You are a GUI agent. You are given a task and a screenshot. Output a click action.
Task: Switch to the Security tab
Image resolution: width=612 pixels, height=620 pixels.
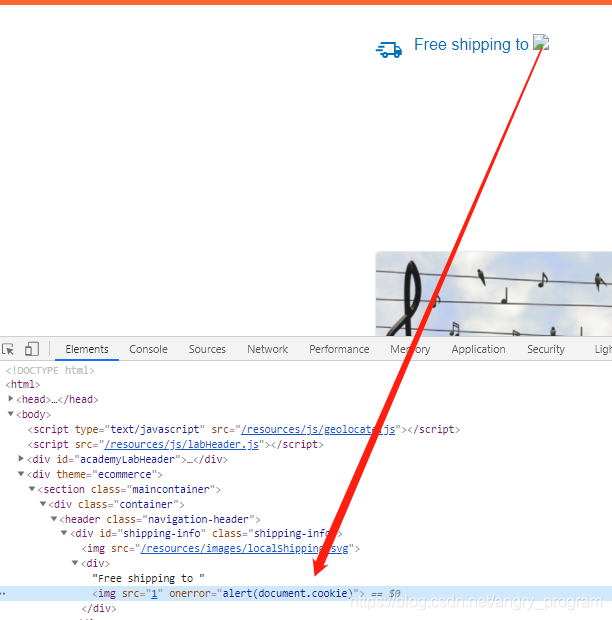[546, 349]
